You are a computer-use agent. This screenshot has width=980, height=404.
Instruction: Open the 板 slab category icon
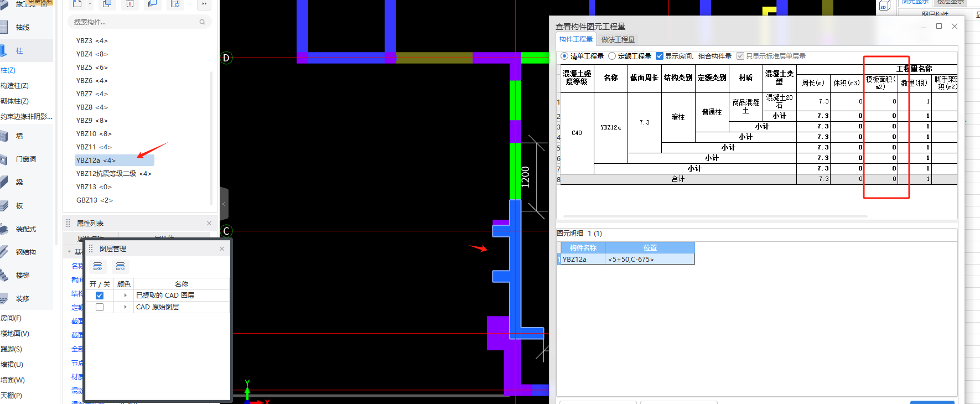(4, 205)
